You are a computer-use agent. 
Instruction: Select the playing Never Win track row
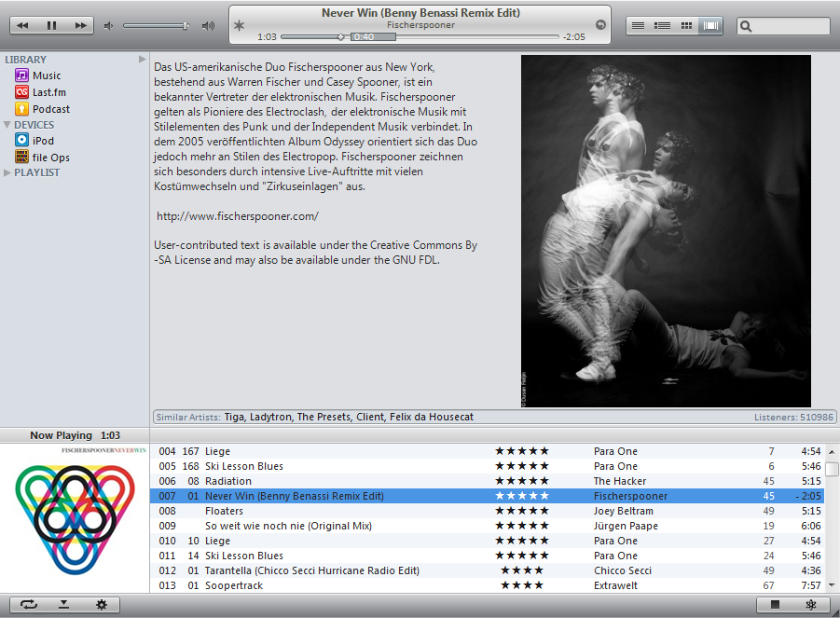[487, 496]
